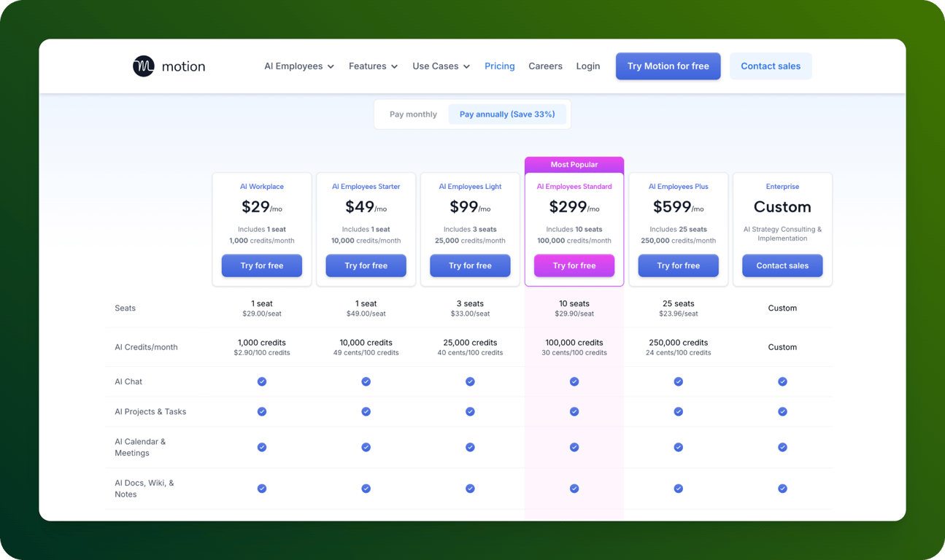Click AI Projects & Tasks checkmark under AI Employees Light
The image size is (945, 560).
[x=470, y=411]
